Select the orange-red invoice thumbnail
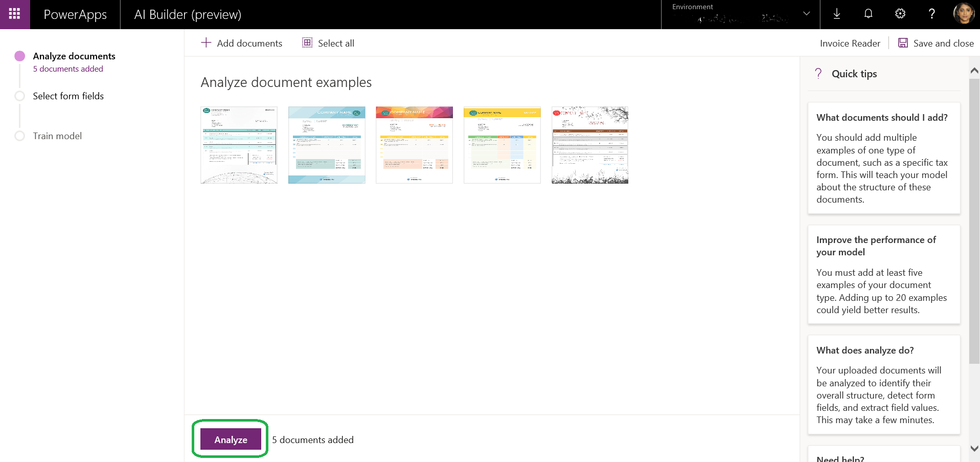980x462 pixels. pos(414,145)
